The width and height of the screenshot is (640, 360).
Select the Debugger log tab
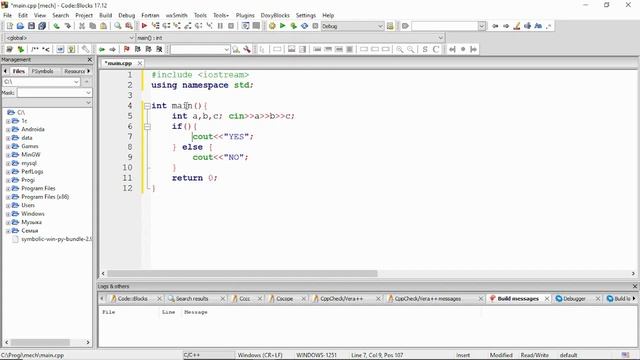pyautogui.click(x=574, y=299)
